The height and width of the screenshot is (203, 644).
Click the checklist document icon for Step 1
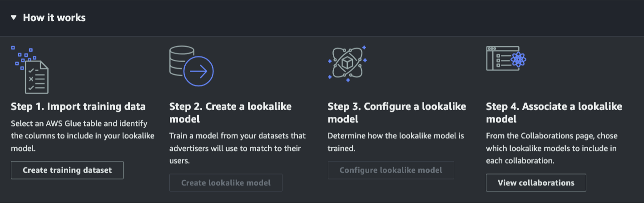[x=36, y=77]
